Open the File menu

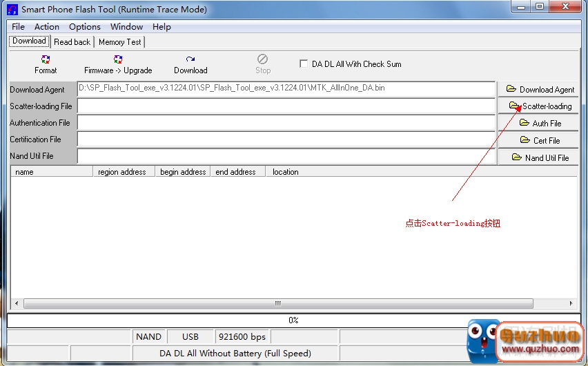pos(18,27)
